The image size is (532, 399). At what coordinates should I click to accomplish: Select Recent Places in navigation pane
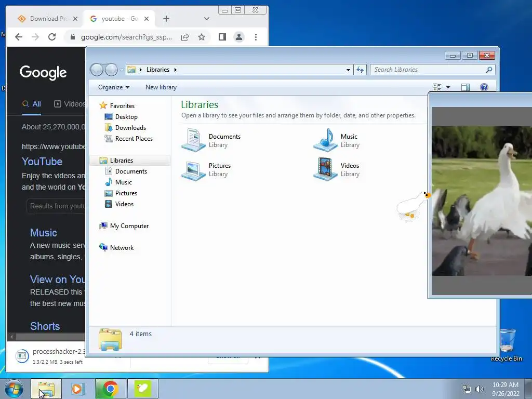[x=134, y=138]
